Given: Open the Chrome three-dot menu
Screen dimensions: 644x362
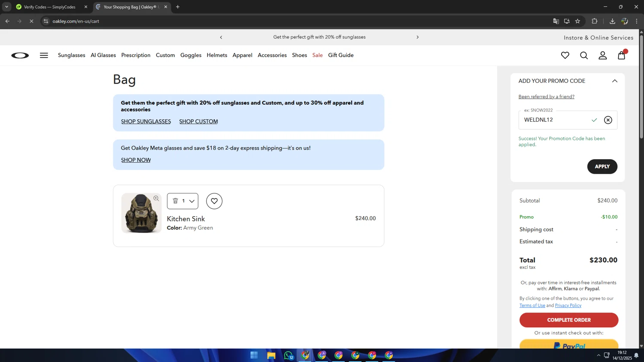Looking at the screenshot, I should point(637,21).
